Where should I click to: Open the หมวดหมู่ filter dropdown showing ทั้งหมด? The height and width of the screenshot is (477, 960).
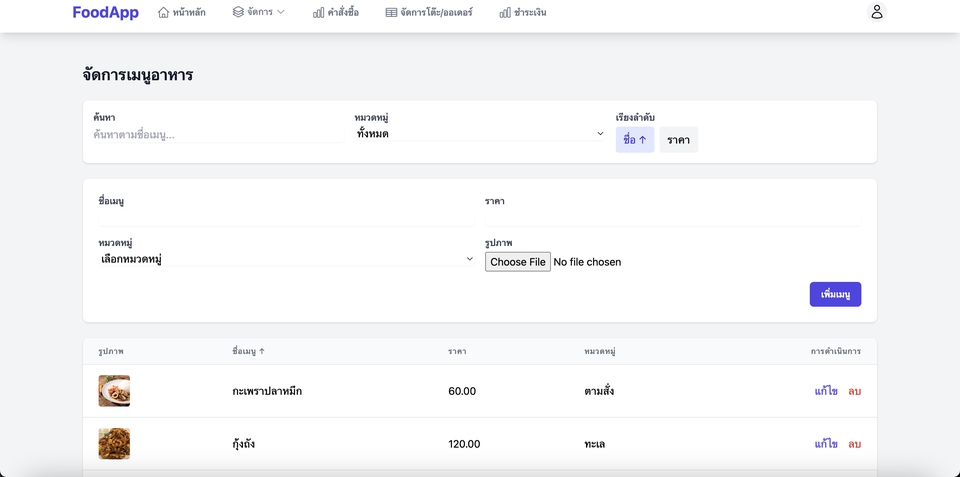(480, 133)
